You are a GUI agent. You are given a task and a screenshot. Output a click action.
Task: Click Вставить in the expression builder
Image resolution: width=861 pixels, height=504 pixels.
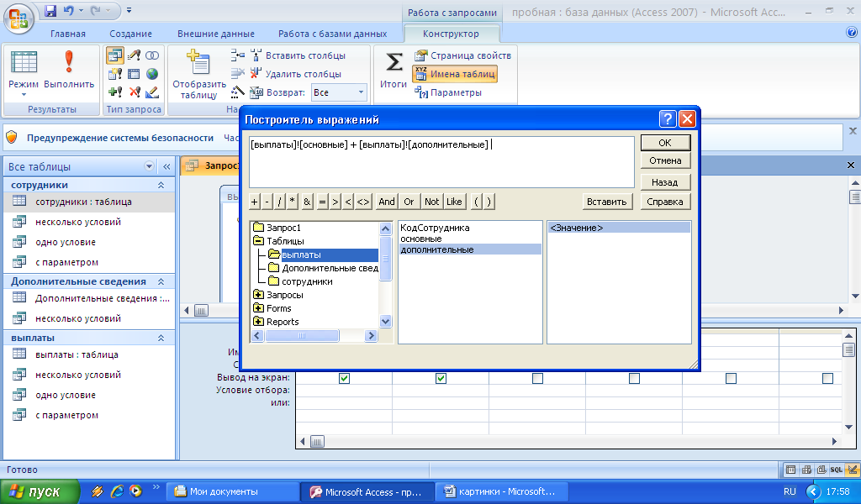(607, 202)
